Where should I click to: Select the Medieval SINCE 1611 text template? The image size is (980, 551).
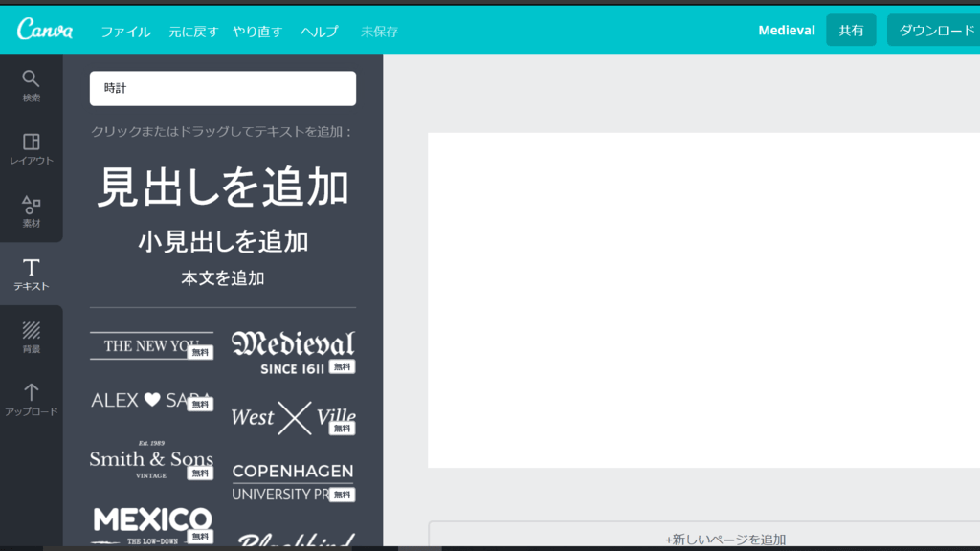tap(293, 352)
